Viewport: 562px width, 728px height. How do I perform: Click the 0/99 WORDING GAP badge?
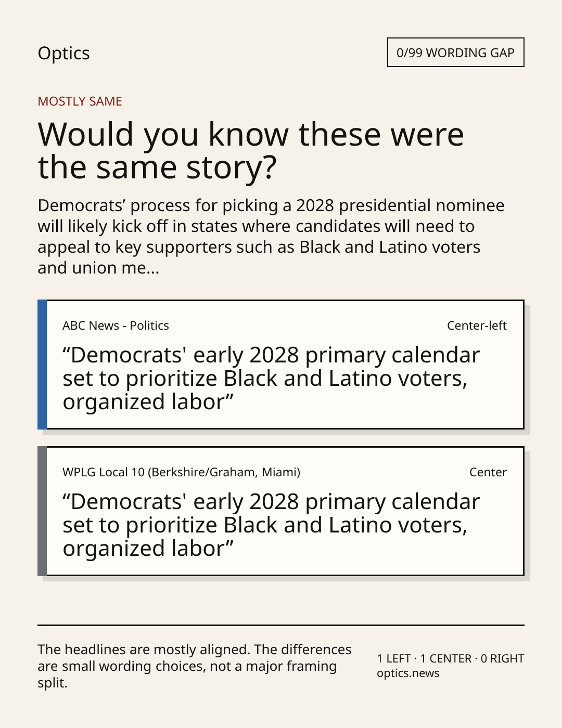click(455, 53)
